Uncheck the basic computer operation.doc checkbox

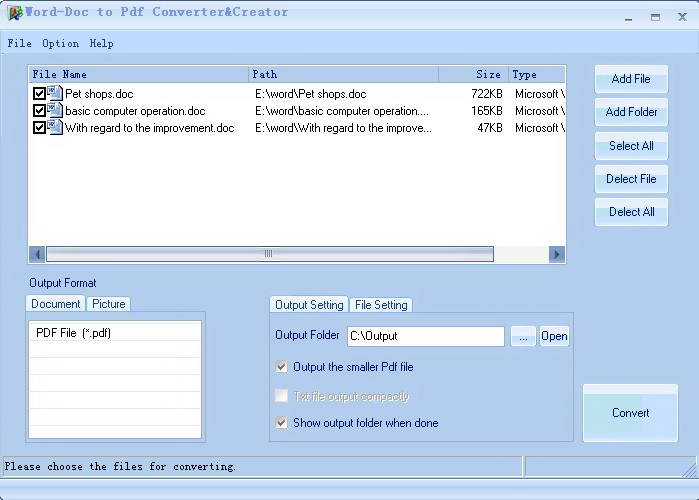coord(39,111)
